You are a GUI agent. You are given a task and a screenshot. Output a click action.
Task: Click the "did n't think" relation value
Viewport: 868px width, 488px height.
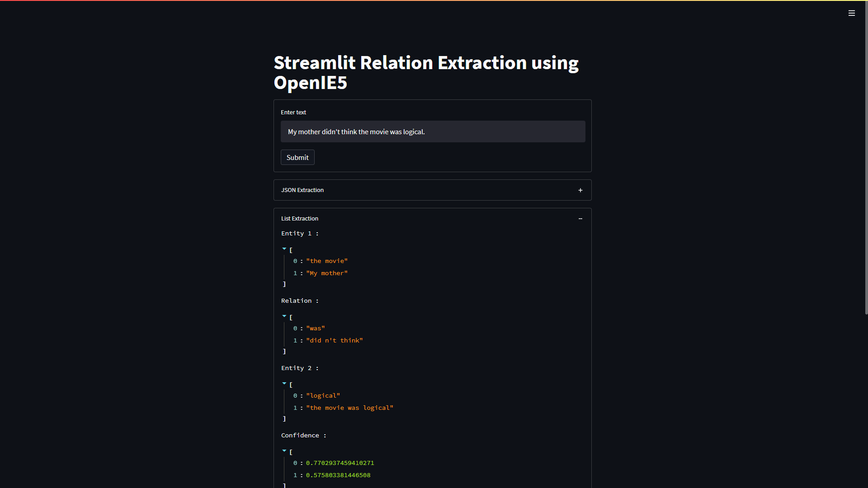pyautogui.click(x=335, y=341)
